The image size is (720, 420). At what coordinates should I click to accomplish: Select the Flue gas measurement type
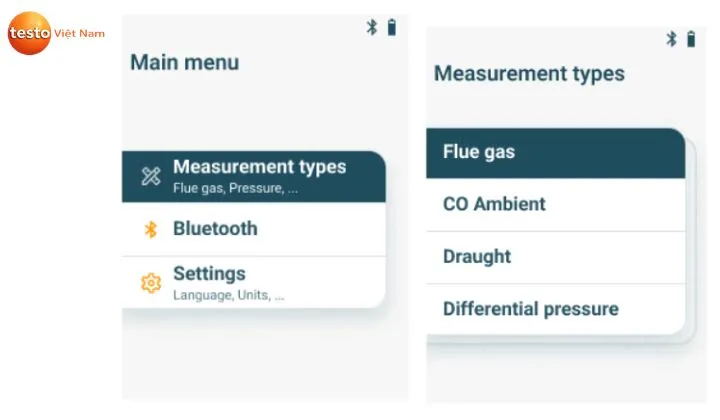[x=479, y=153]
